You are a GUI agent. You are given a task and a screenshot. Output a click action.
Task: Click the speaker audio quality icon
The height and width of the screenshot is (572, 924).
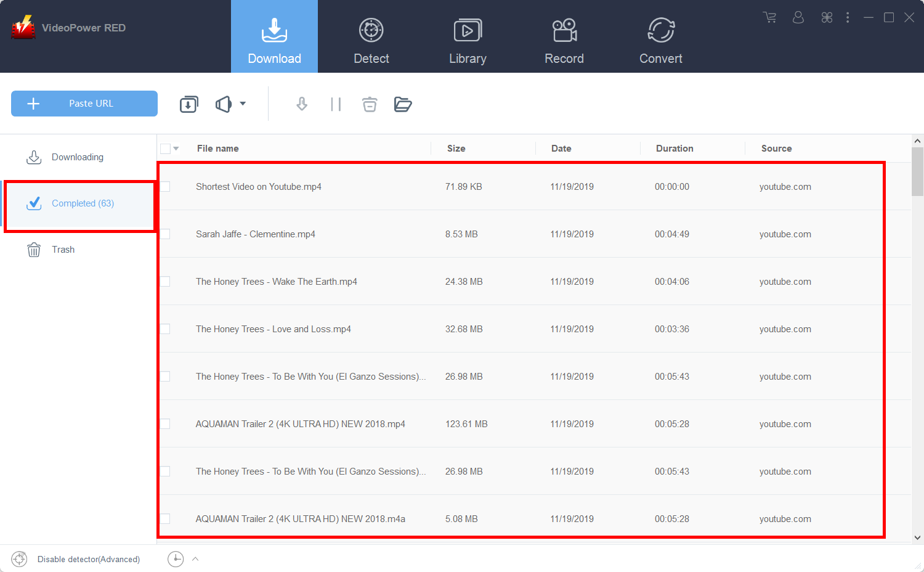(224, 104)
